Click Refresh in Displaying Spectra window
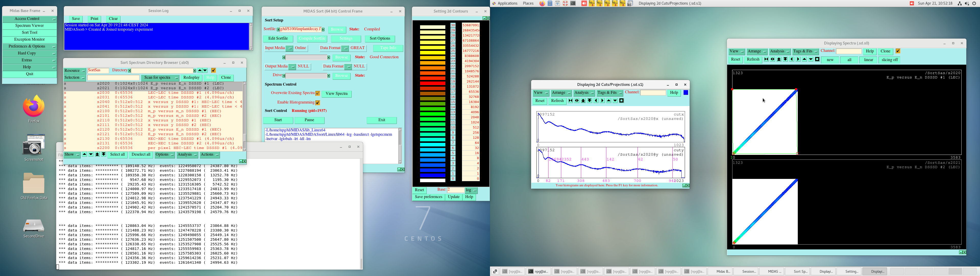The image size is (980, 276). (x=753, y=60)
